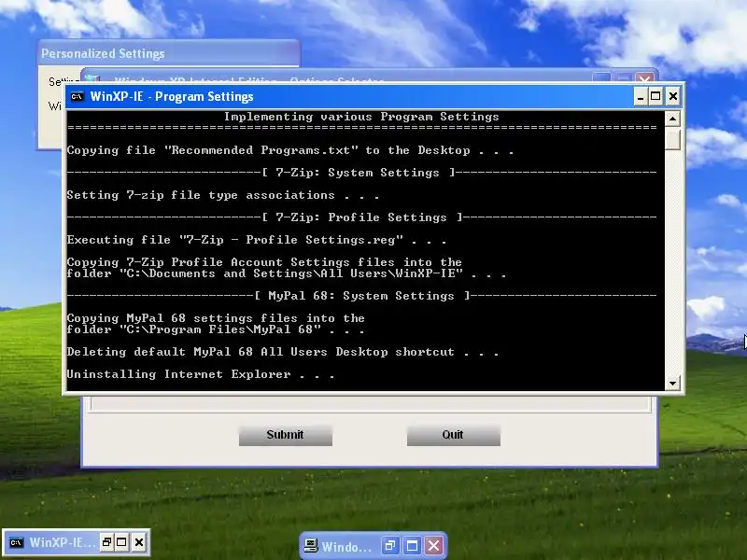
Task: Click the minimized WinXP-IE... title label
Action: (x=63, y=542)
